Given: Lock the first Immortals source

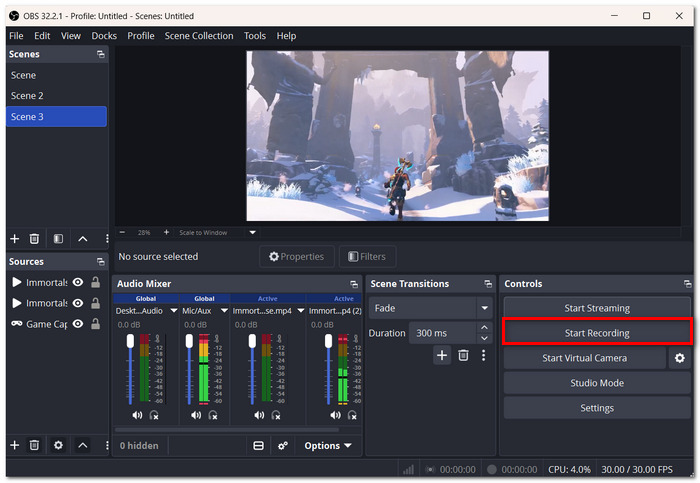Looking at the screenshot, I should (95, 282).
